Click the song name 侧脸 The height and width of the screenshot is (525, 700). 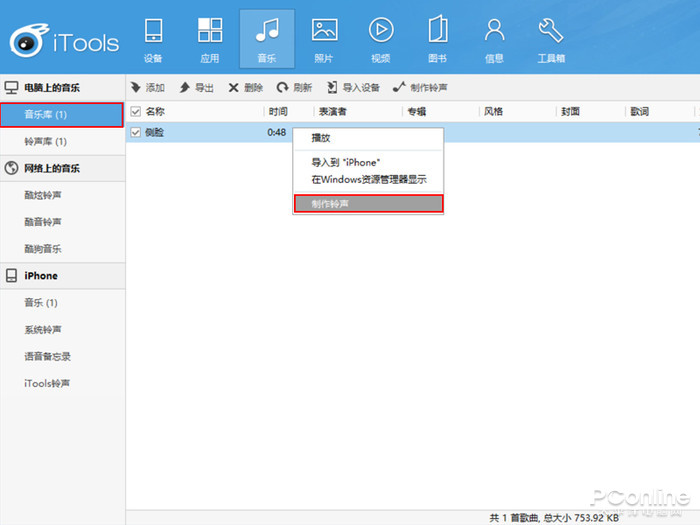(x=154, y=132)
